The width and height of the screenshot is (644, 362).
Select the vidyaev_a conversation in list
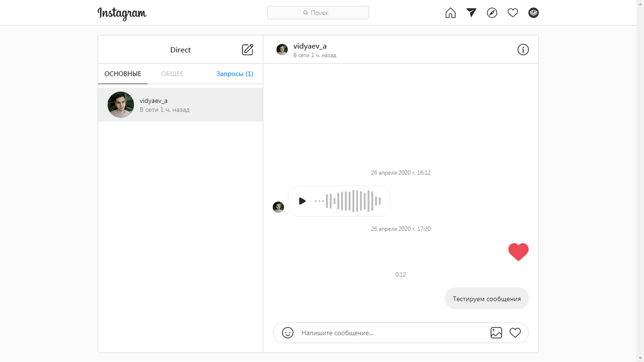coord(180,105)
